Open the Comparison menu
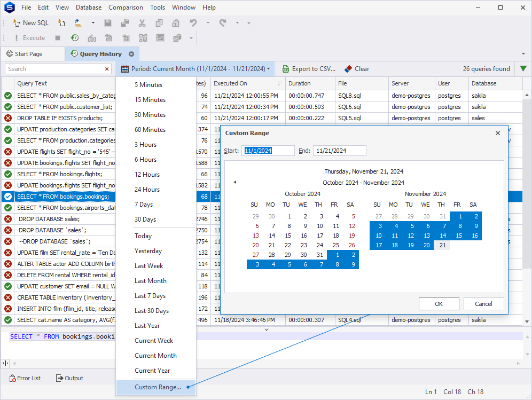 pyautogui.click(x=126, y=7)
